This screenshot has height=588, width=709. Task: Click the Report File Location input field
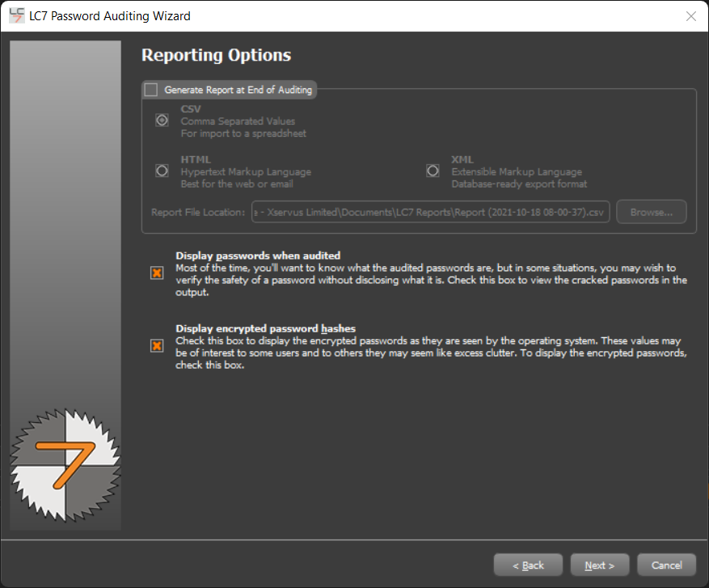430,212
